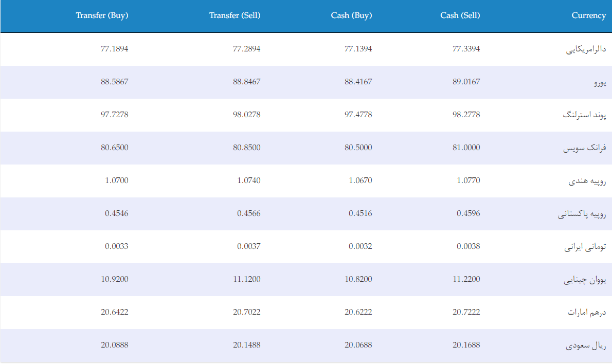
Task: Select the یووان چینایی currency label
Action: [x=585, y=280]
